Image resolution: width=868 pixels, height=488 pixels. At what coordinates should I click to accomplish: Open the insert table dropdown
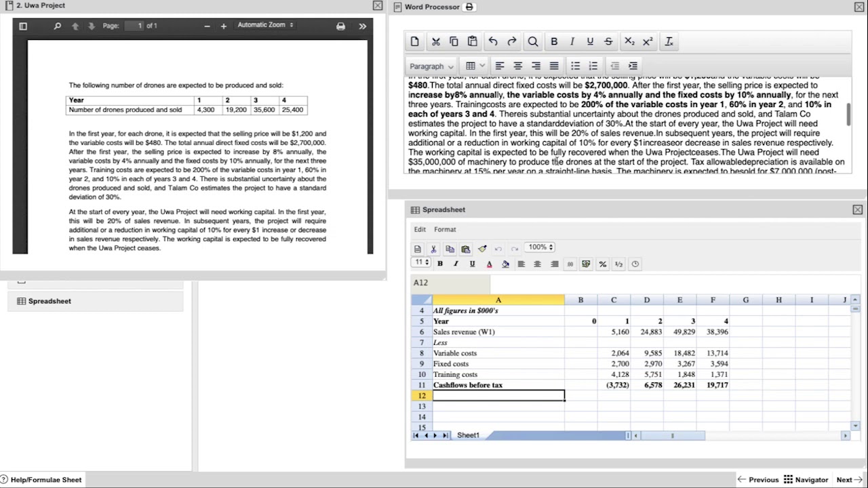tap(475, 66)
